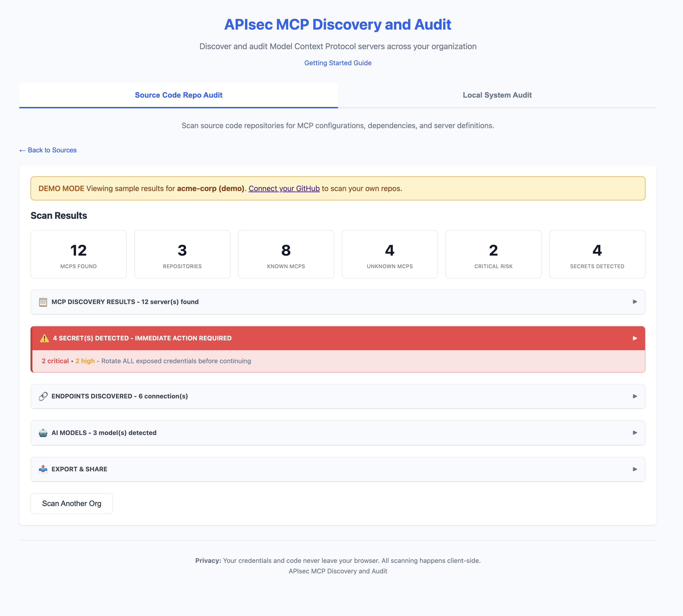This screenshot has width=683, height=616.
Task: Select the Source Code Repo Audit tab
Action: tap(178, 95)
